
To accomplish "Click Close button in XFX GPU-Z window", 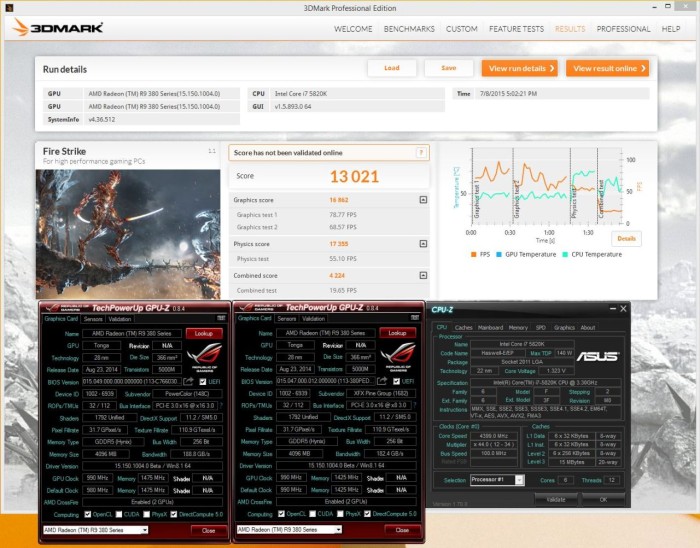I will coord(402,530).
